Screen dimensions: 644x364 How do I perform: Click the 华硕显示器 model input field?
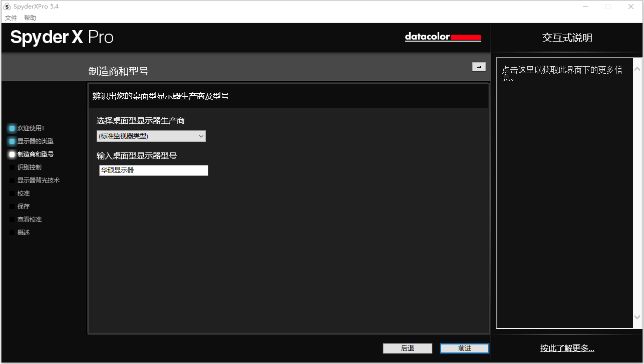tap(153, 170)
